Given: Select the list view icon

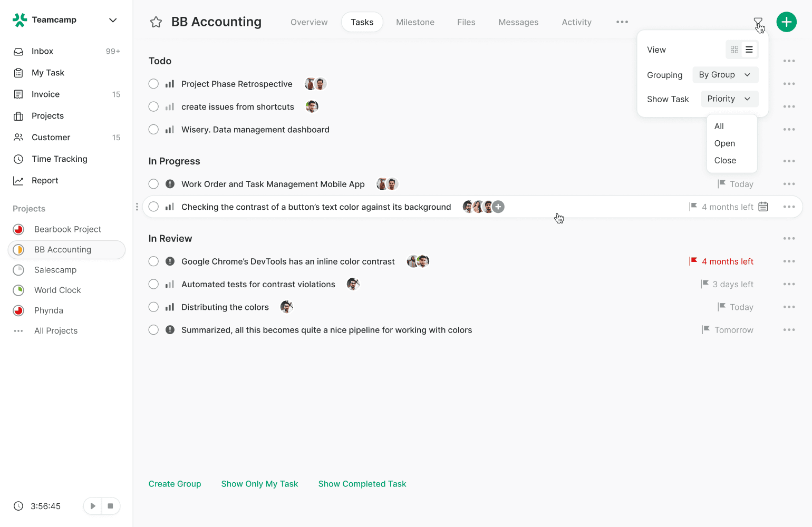Looking at the screenshot, I should click(x=749, y=50).
